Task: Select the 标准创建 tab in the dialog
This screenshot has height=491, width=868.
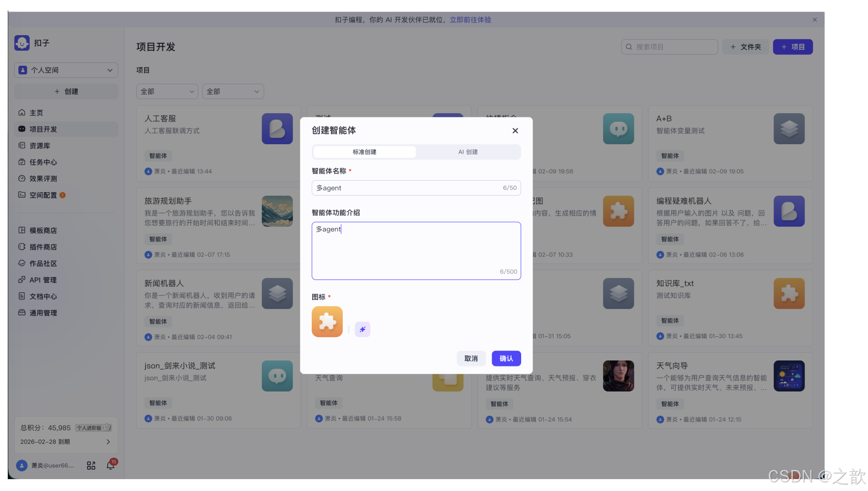Action: tap(364, 151)
